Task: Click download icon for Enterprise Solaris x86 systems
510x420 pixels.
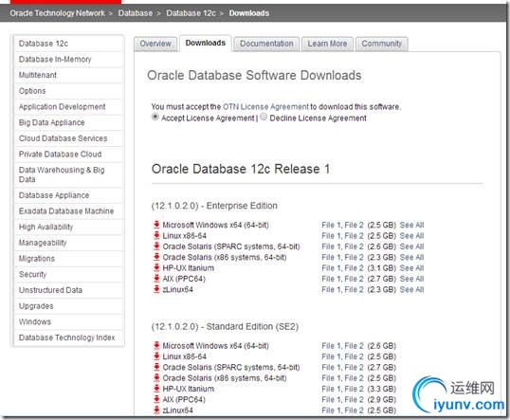Action: click(x=156, y=257)
